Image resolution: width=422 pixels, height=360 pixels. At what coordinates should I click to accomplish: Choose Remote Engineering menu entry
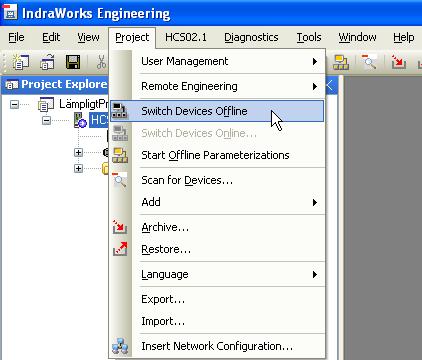pos(217,86)
